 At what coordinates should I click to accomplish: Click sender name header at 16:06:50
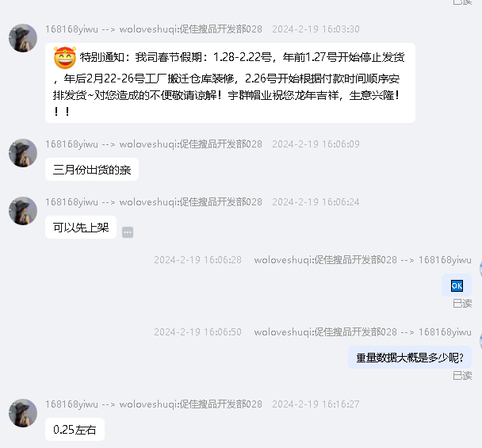click(x=363, y=332)
